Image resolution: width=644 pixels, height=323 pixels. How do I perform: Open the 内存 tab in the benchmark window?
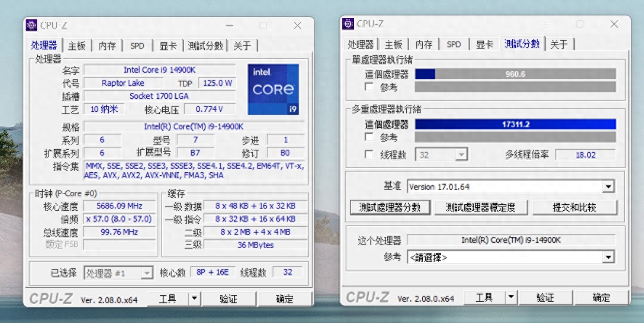point(424,44)
